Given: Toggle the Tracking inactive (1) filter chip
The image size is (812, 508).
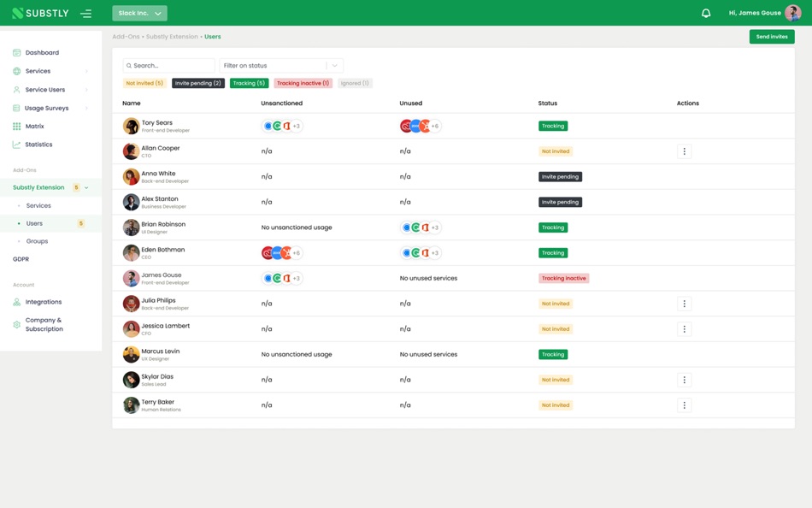Looking at the screenshot, I should [303, 83].
